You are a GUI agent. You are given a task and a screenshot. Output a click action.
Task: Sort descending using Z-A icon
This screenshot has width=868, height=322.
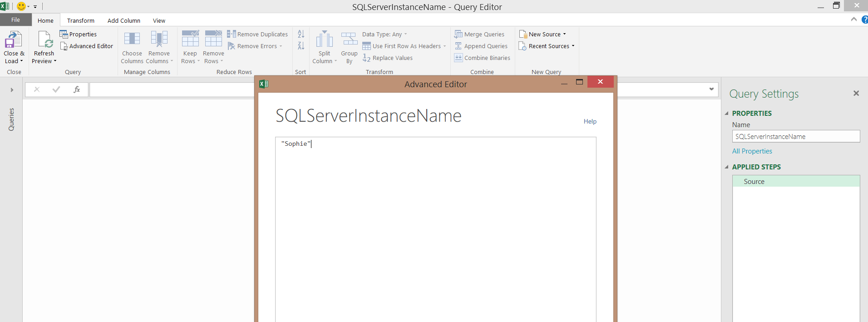tap(301, 46)
